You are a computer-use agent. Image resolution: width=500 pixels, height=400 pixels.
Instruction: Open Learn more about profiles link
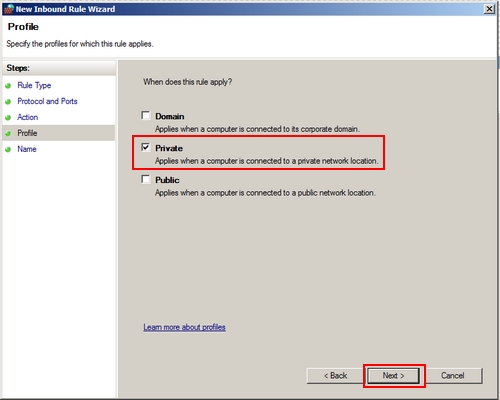(x=184, y=327)
